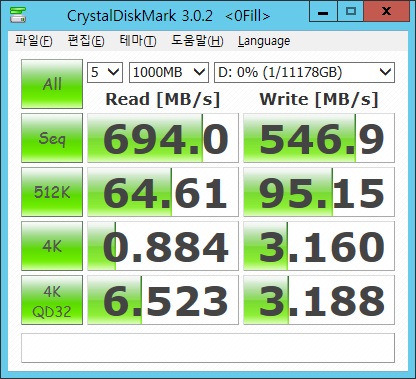Open the 도움말(H) menu
This screenshot has width=416, height=379.
(x=197, y=41)
